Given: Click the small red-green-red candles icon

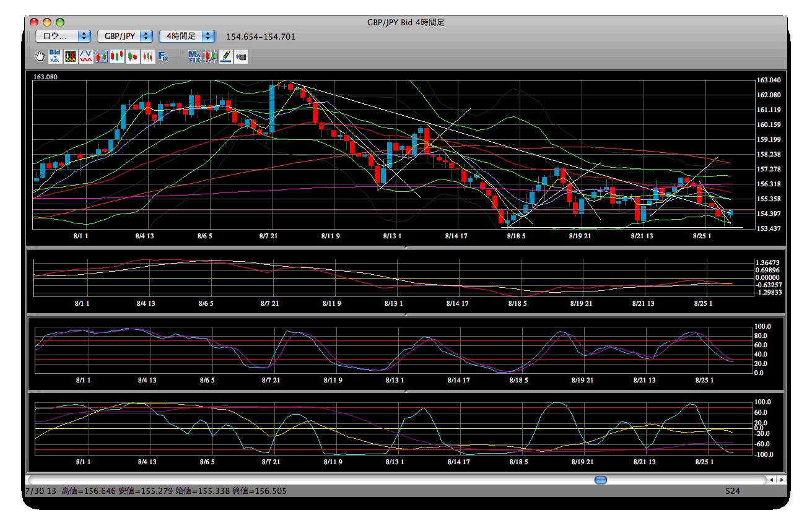Looking at the screenshot, I should (148, 57).
